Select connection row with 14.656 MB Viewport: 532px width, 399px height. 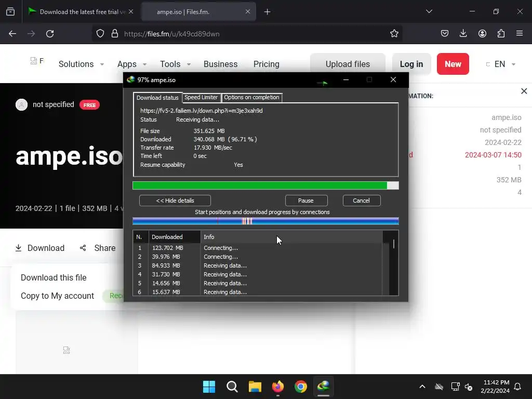(x=258, y=283)
